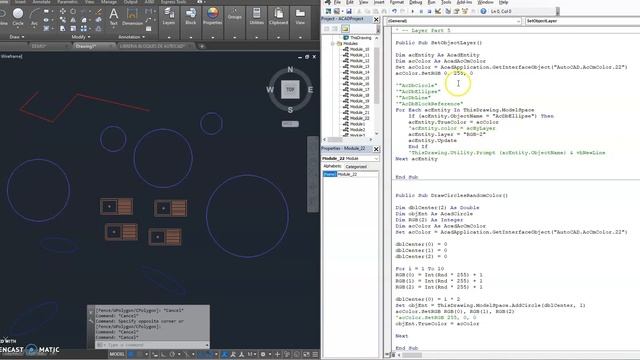640x360 pixels.
Task: Click the (Name) Module_22 property field
Action: point(350,174)
